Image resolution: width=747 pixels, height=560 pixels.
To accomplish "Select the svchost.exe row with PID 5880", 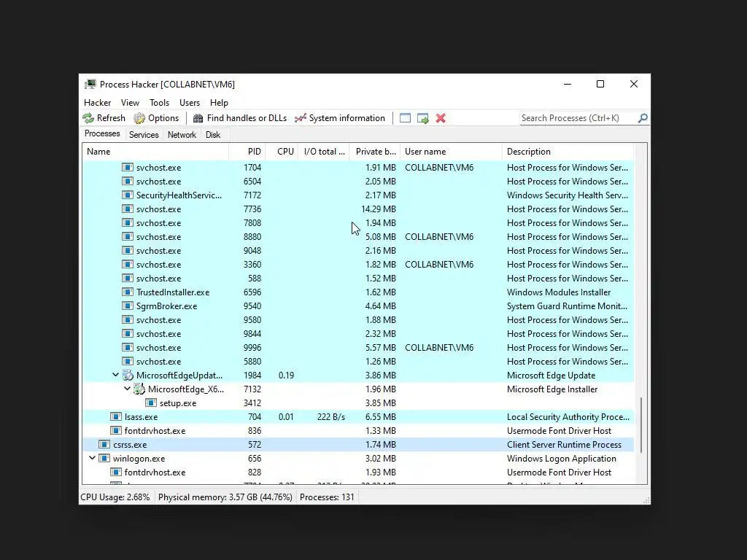I will (x=358, y=361).
